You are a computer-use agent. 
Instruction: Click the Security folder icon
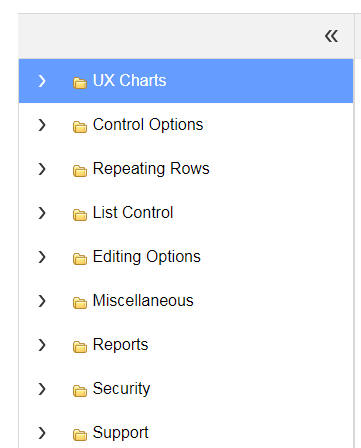point(80,391)
